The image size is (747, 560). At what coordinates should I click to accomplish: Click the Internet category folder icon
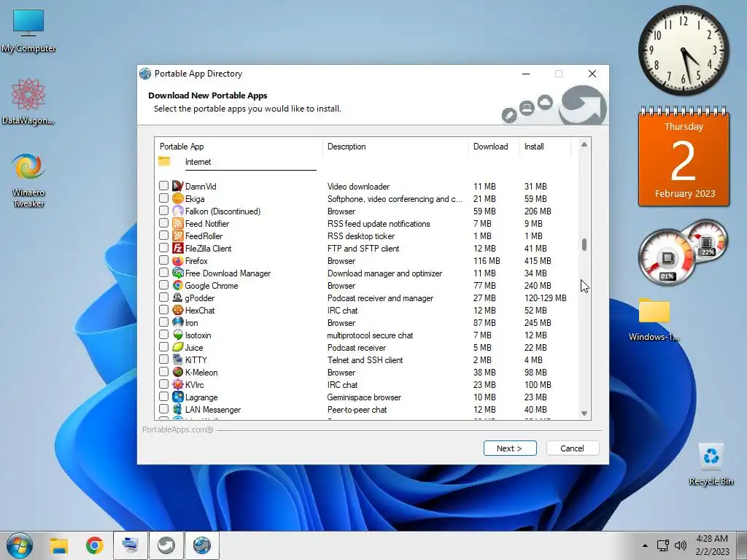tap(164, 161)
